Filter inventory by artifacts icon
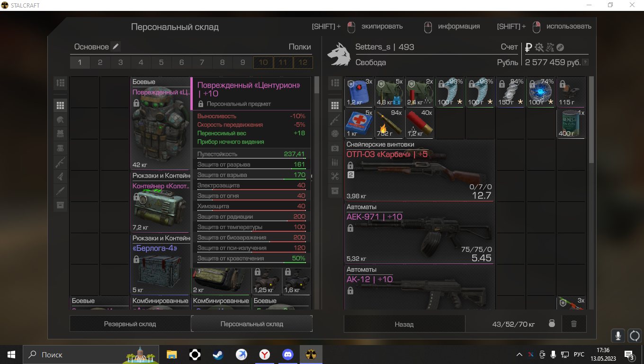Image resolution: width=644 pixels, height=364 pixels. pyautogui.click(x=335, y=134)
